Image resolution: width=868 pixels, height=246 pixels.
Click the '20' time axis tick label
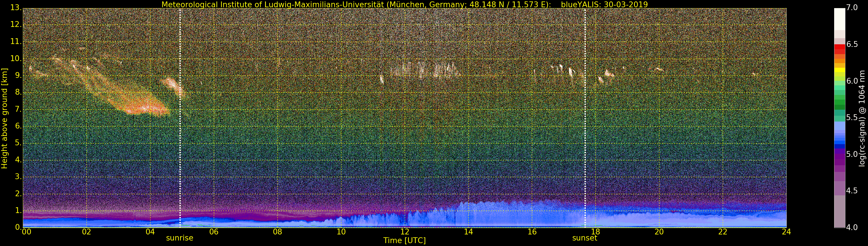tap(659, 232)
